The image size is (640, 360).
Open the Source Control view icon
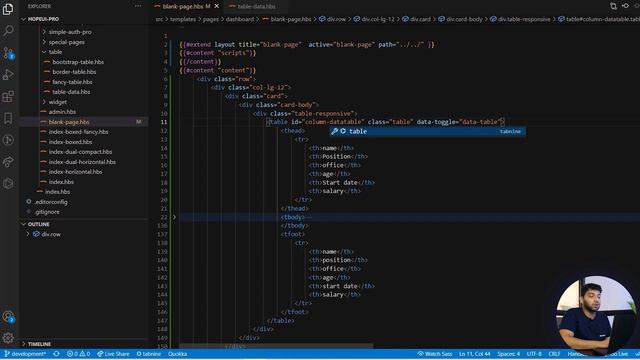point(8,53)
